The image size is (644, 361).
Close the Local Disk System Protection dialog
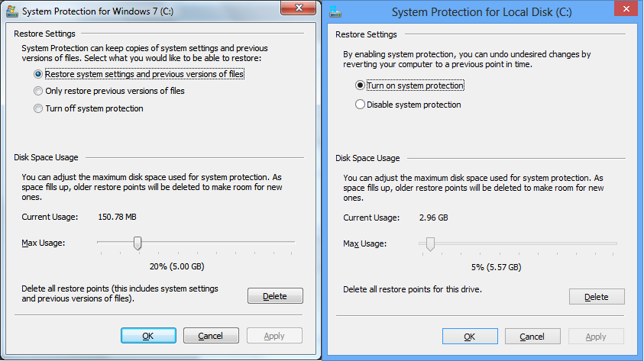click(626, 8)
